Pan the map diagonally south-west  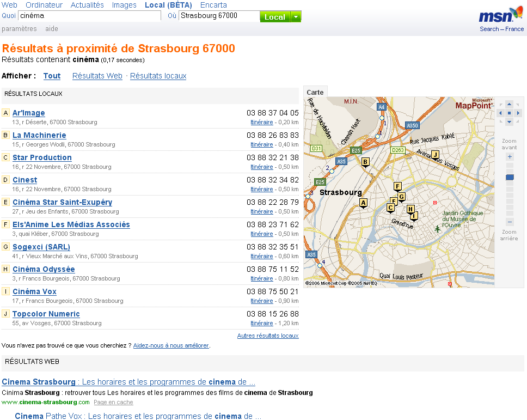pyautogui.click(x=501, y=121)
